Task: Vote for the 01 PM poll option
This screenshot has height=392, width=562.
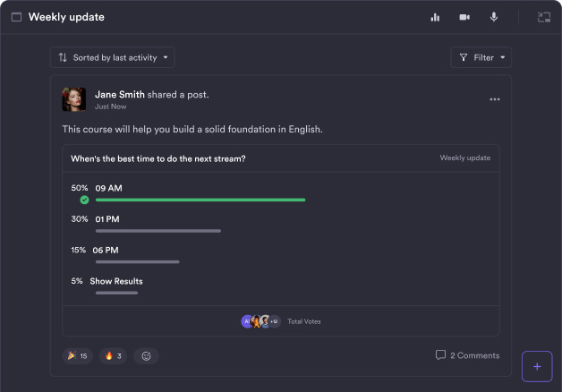Action: tap(107, 219)
